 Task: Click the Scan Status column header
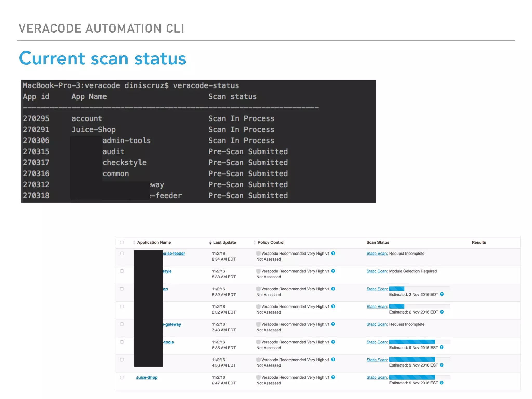click(x=378, y=242)
